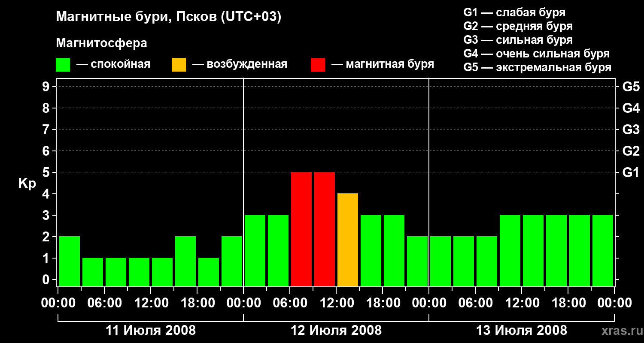Viewport: 644px width, 343px height.
Task: Select the 'G5 — экстремальная буря' line
Action: click(538, 67)
